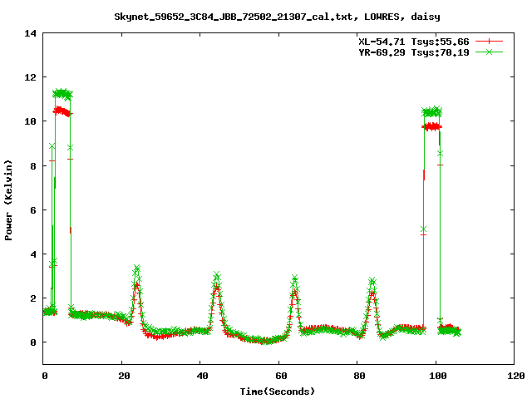
Task: Click y-axis tick label 6
Action: 33,210
